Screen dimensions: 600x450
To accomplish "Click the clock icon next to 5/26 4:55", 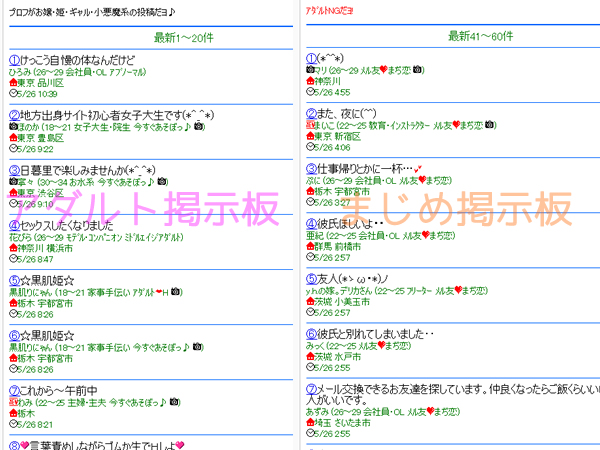I will coord(310,94).
